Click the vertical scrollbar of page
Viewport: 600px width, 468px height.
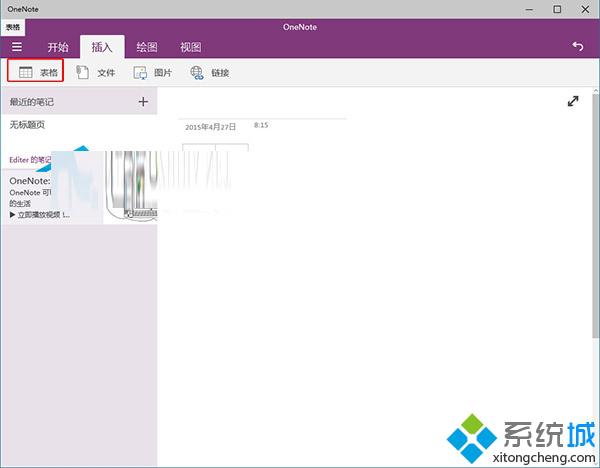(x=596, y=214)
